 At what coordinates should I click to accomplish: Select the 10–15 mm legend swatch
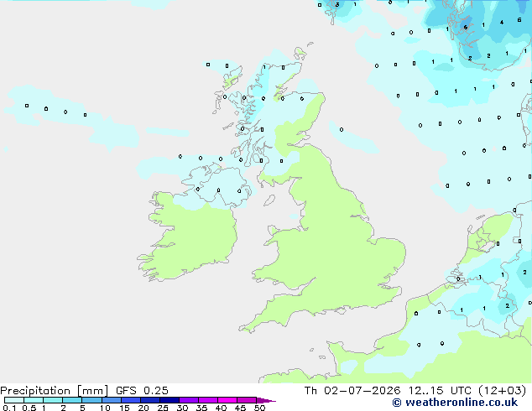point(111,400)
